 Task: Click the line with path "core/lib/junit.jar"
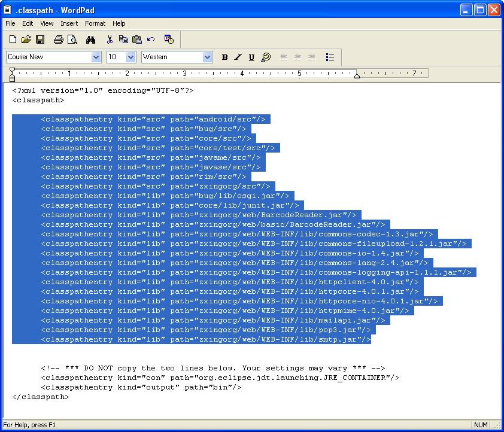point(170,206)
